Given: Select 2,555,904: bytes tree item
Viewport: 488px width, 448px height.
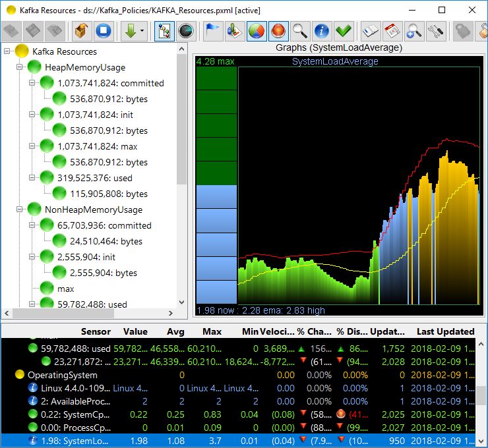Looking at the screenshot, I should [104, 273].
